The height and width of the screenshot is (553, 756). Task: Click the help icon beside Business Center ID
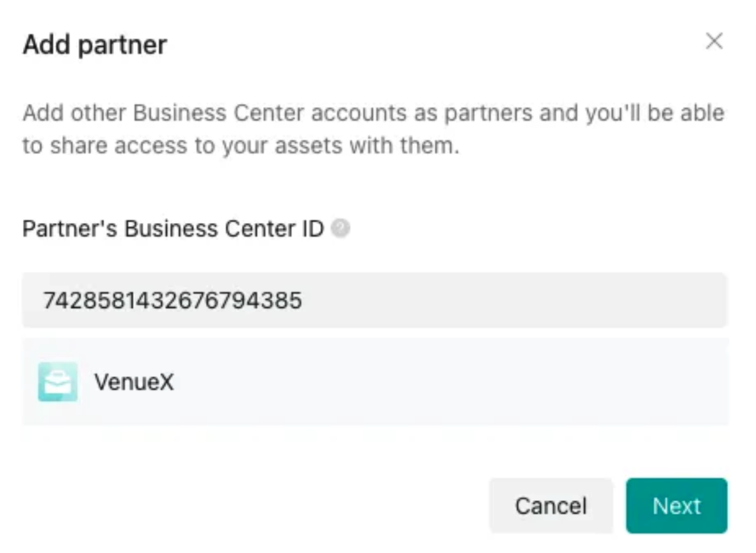(x=341, y=229)
